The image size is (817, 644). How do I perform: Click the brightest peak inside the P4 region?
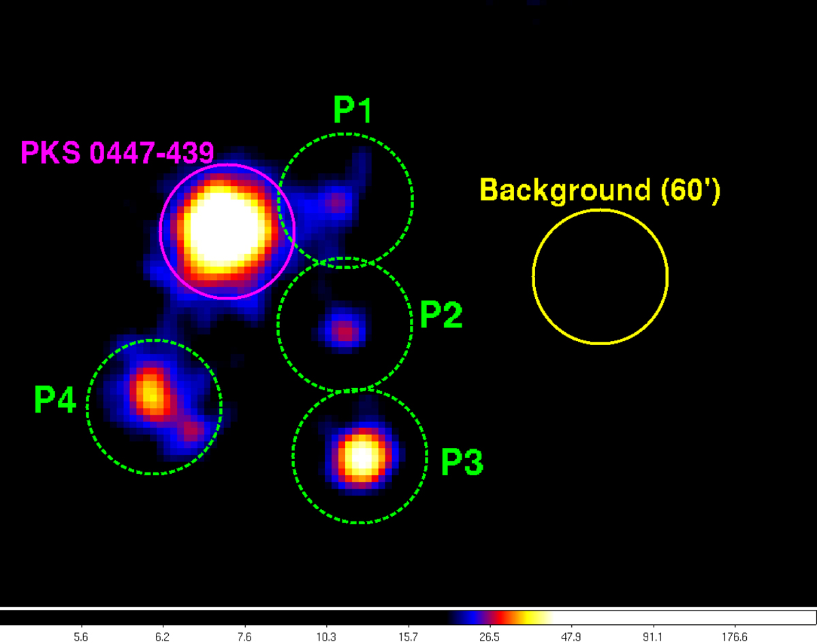click(149, 392)
